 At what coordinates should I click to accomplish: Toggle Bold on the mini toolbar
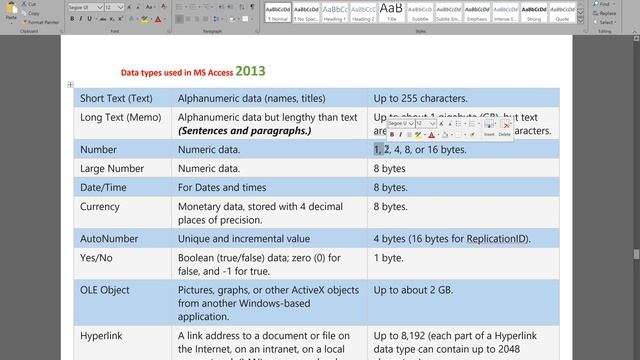point(392,134)
